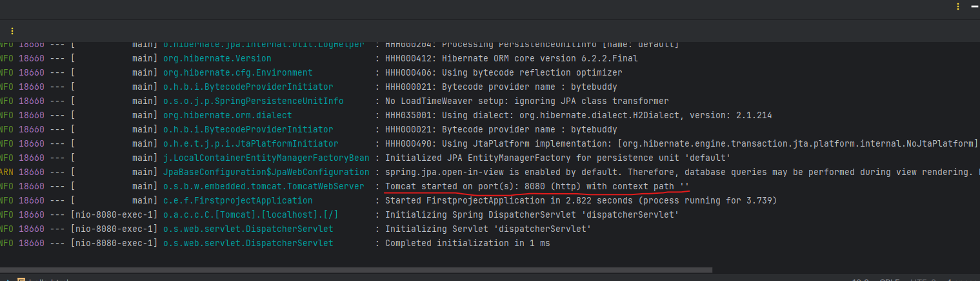Click the 'HHH000204: Processing PersistenceUnitInfo' message

pyautogui.click(x=532, y=45)
